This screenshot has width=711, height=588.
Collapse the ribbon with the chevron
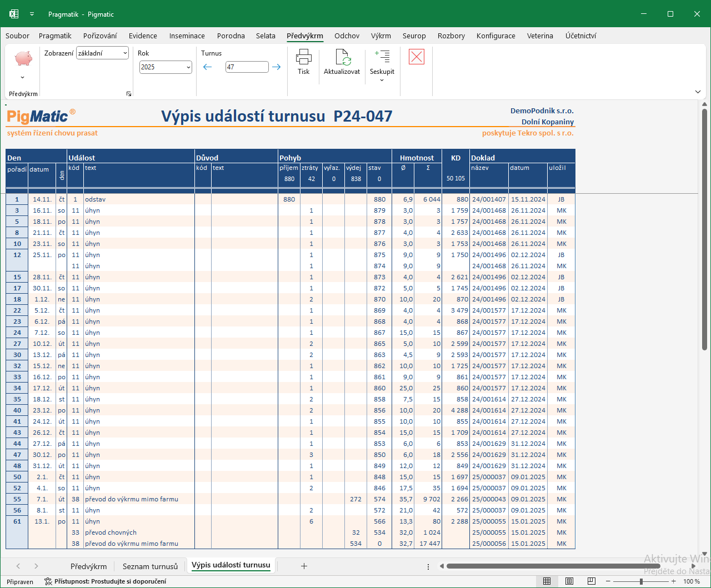click(x=698, y=92)
